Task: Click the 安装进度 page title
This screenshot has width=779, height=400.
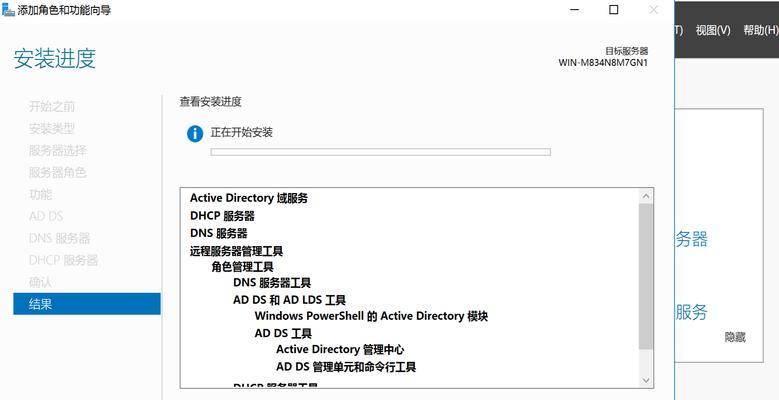Action: click(55, 58)
